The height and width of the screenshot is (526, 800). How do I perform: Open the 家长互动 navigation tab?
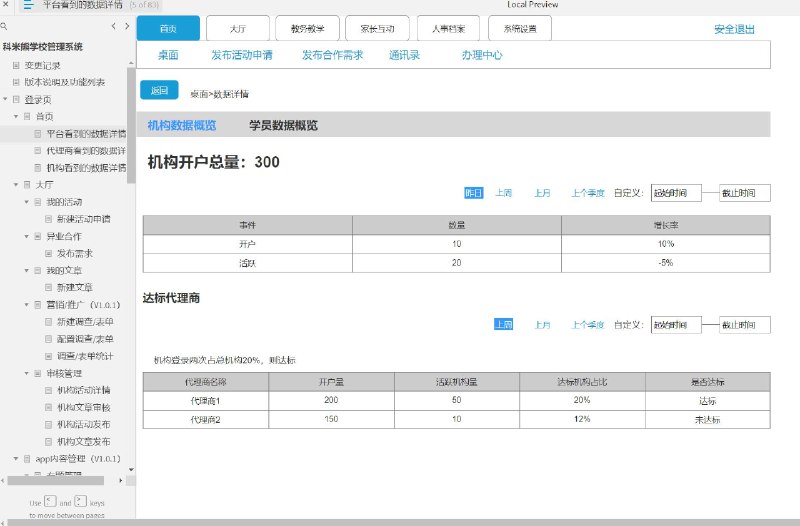(x=377, y=28)
